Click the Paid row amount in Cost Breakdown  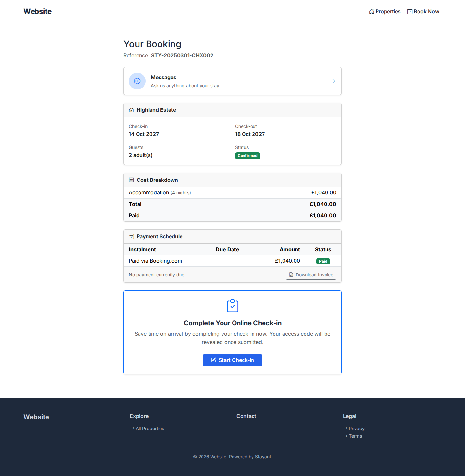coord(323,215)
